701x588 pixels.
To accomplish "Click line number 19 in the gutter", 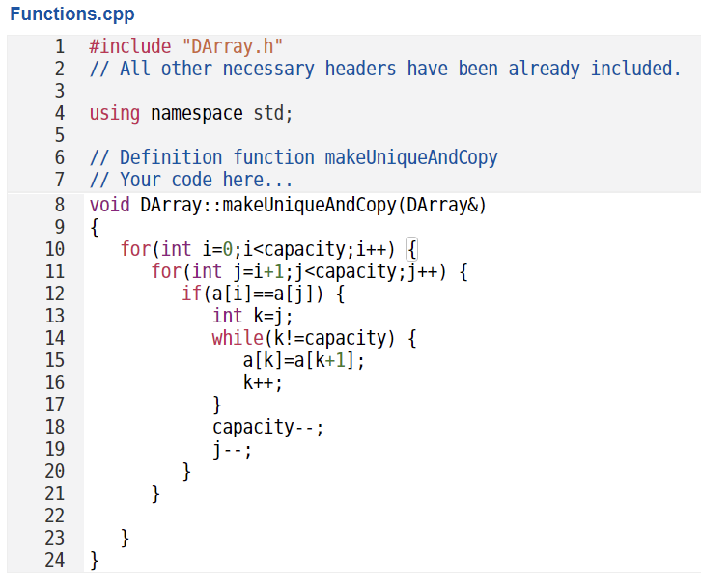I will tap(54, 449).
